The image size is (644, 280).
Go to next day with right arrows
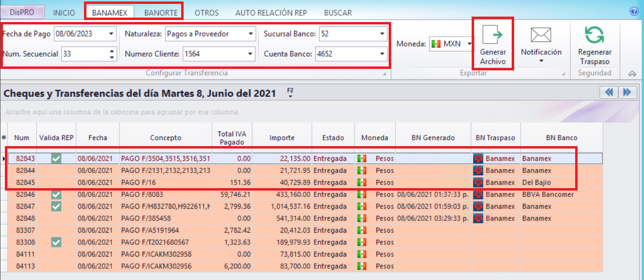[627, 92]
